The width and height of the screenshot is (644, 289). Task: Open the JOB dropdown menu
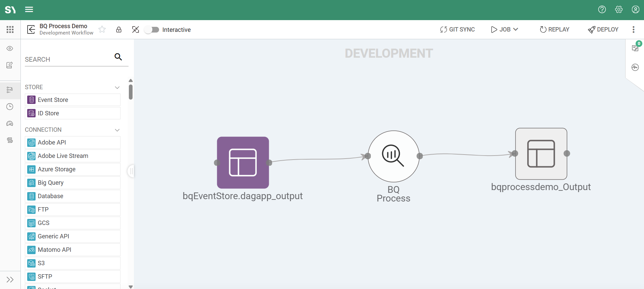click(504, 30)
